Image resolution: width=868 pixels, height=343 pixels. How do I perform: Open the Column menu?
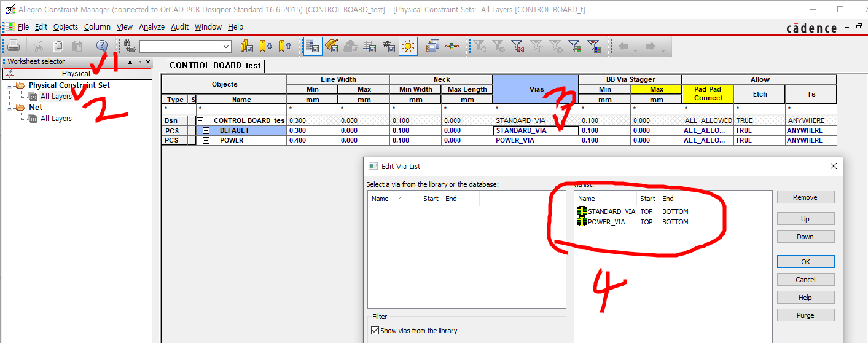(x=97, y=27)
